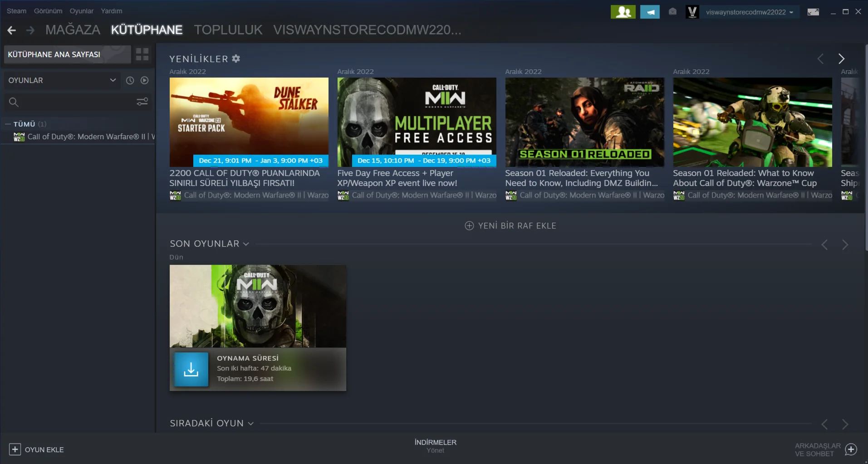Screen dimensions: 868x464
Task: Open the announcements megaphone icon
Action: coord(650,12)
